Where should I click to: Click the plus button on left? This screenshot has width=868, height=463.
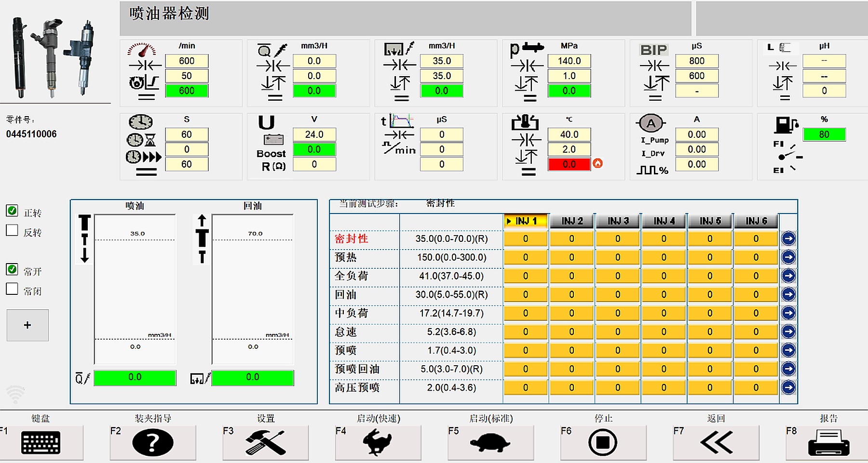pos(27,325)
